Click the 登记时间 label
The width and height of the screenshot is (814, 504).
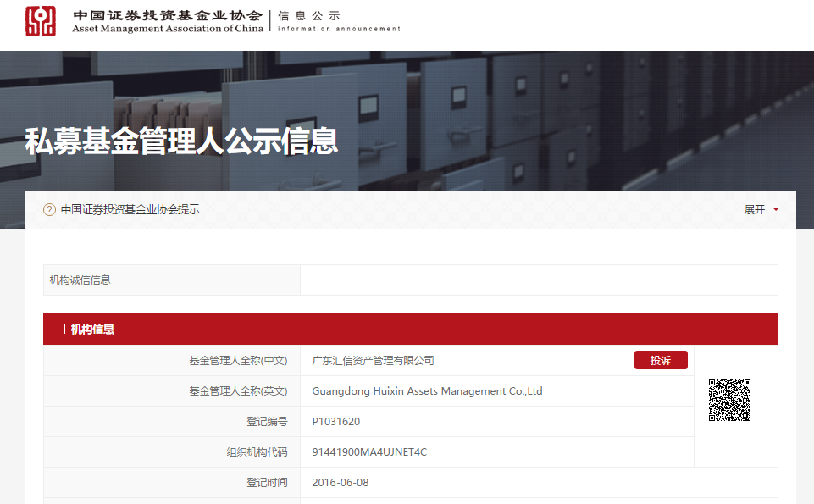pos(267,483)
